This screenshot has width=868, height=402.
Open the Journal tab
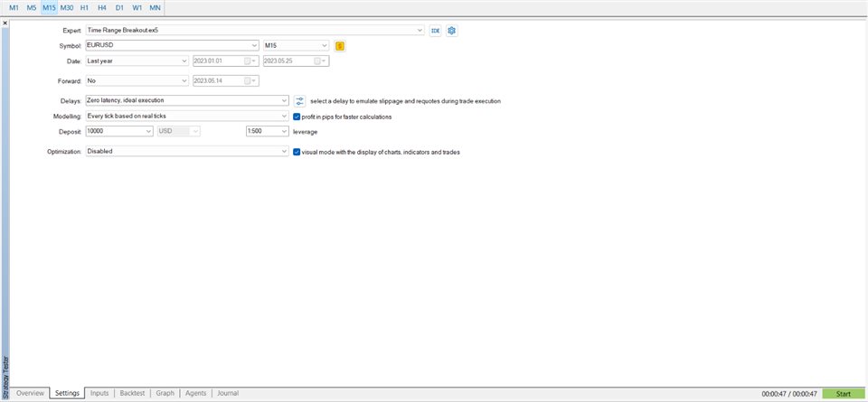pyautogui.click(x=228, y=393)
